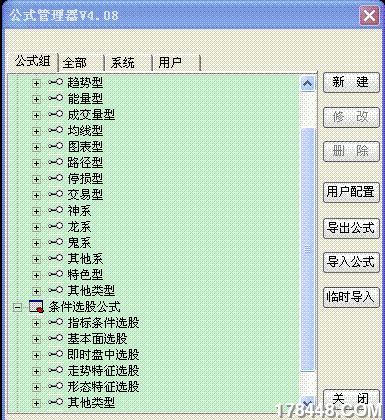Click the 新建 button
The width and height of the screenshot is (385, 420).
pyautogui.click(x=351, y=82)
